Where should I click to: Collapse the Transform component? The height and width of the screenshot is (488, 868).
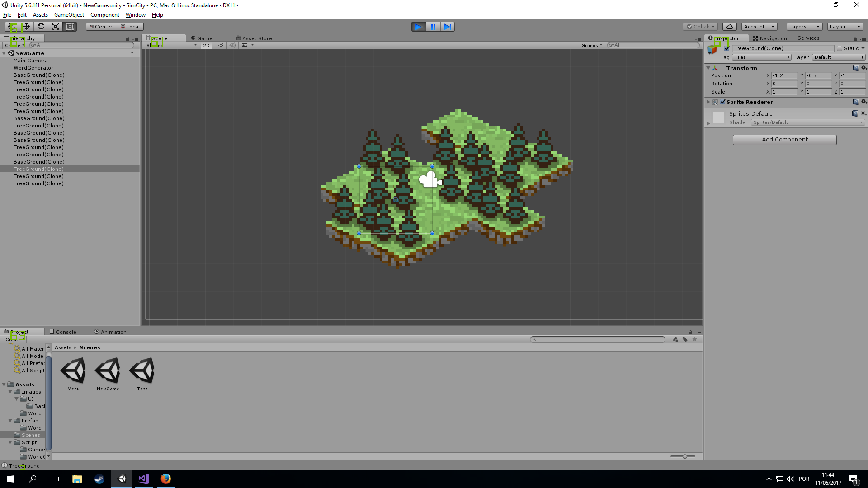pyautogui.click(x=708, y=68)
